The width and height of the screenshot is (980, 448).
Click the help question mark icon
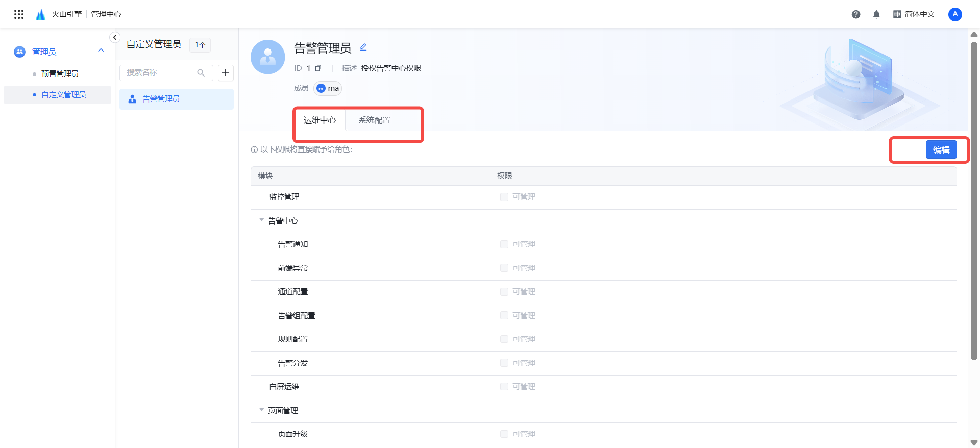[856, 14]
